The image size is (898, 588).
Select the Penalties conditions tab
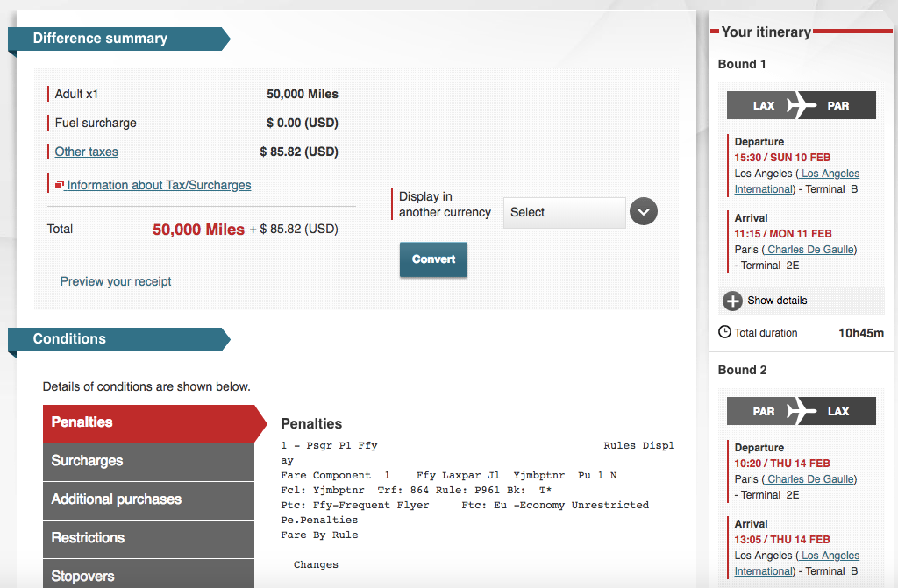click(x=149, y=422)
